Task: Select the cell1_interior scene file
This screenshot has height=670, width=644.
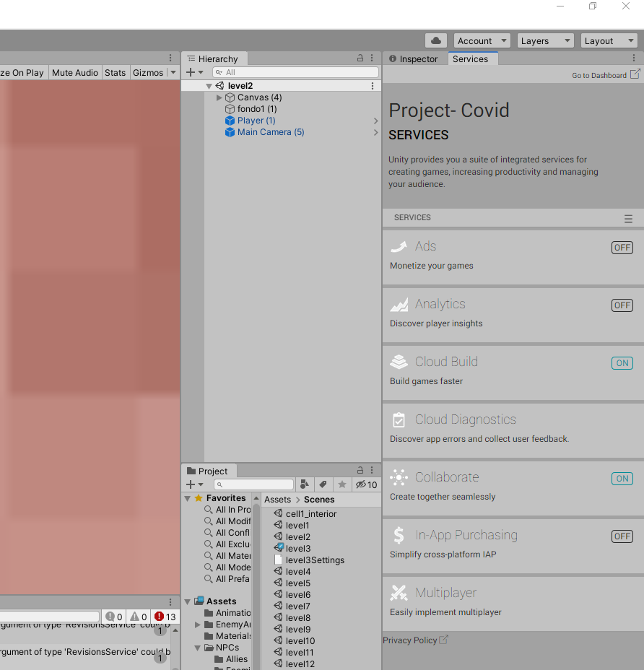Action: pyautogui.click(x=305, y=513)
